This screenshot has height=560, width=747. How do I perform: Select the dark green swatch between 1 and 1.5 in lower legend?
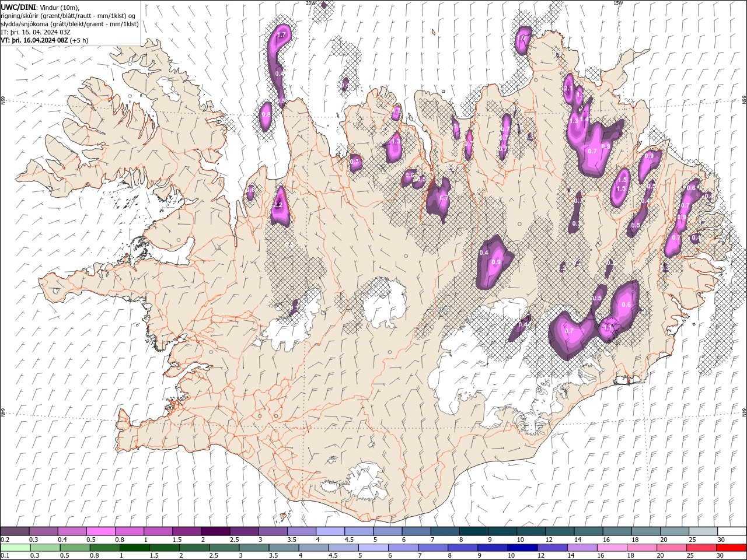click(x=135, y=548)
